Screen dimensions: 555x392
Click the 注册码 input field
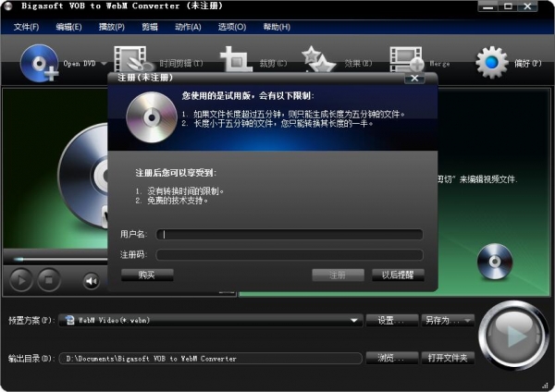290,255
